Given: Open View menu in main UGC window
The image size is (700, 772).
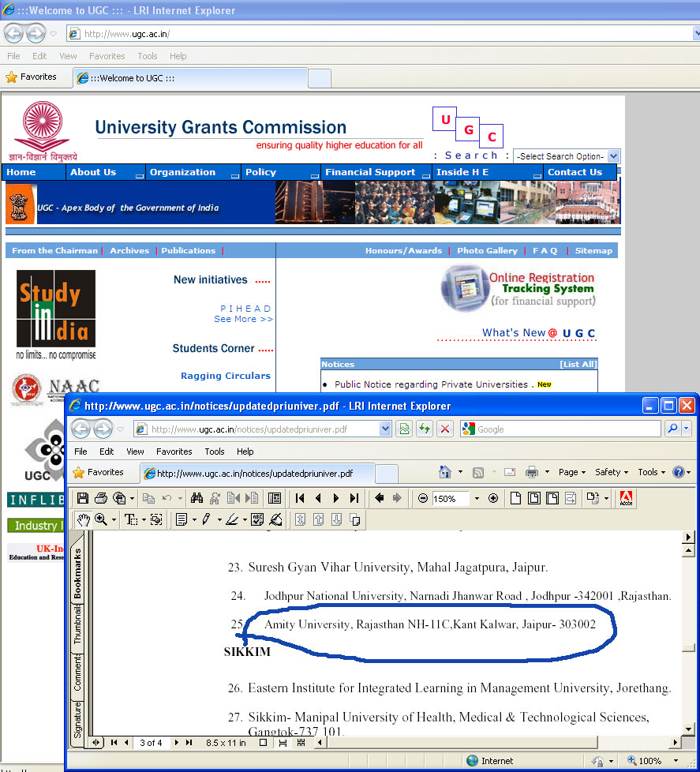Looking at the screenshot, I should [68, 56].
